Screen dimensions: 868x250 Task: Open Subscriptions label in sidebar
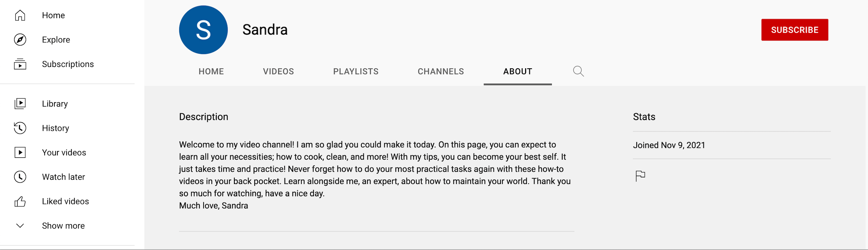point(68,64)
